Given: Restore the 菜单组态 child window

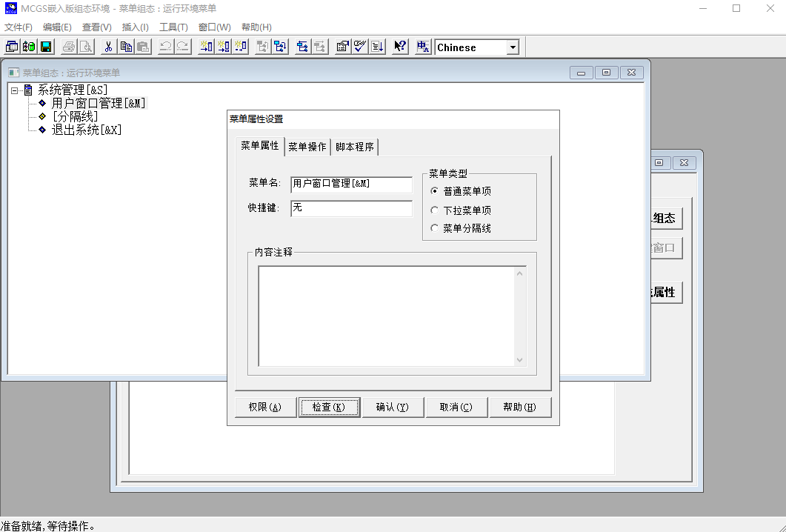Looking at the screenshot, I should (x=606, y=73).
